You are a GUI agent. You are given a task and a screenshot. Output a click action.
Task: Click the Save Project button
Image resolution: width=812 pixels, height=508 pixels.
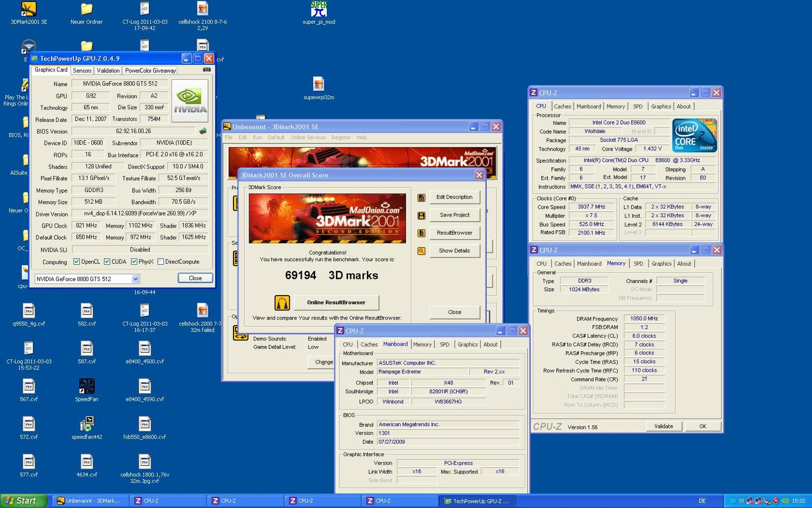tap(454, 215)
